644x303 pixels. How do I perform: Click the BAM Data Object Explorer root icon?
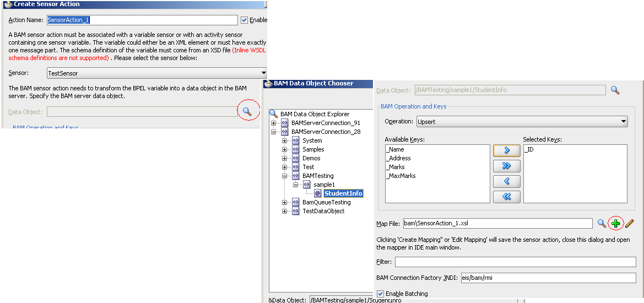[274, 113]
